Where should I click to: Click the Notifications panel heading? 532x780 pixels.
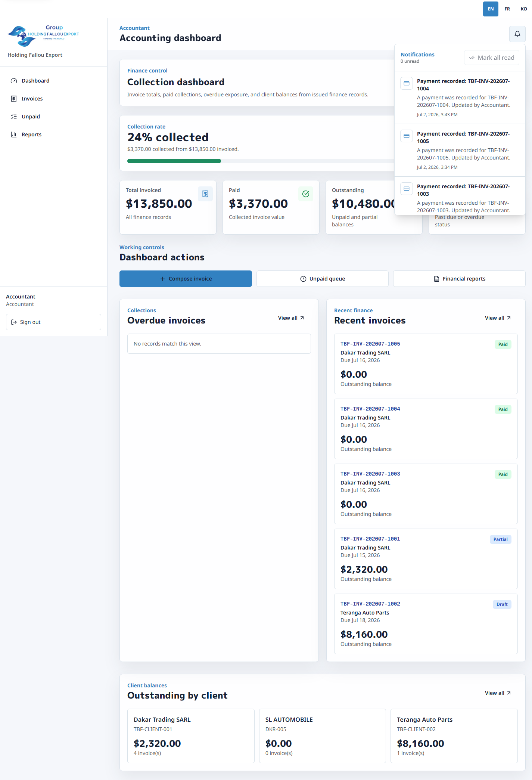(417, 55)
